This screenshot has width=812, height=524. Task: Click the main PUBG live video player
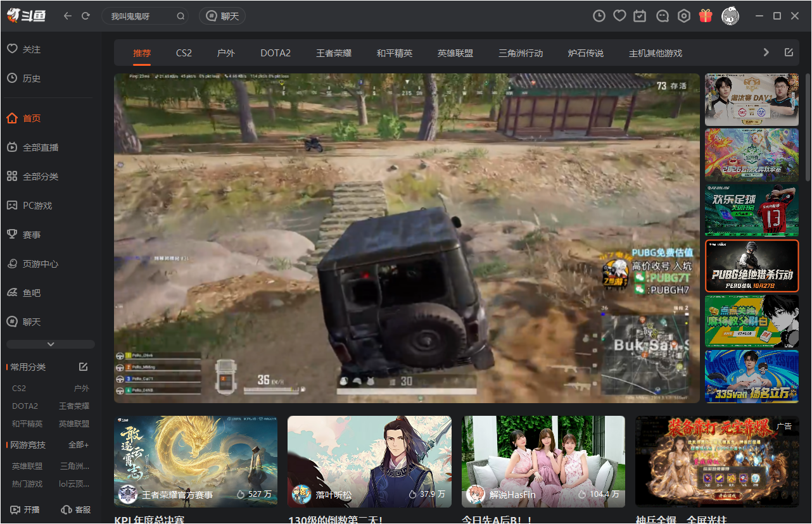point(407,238)
